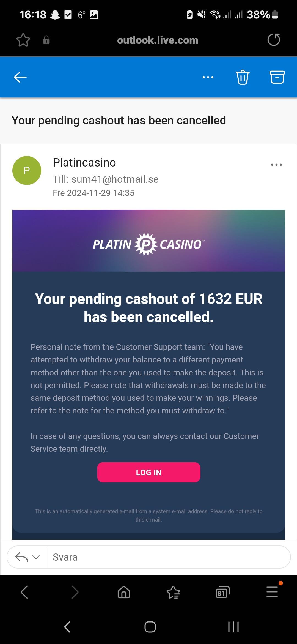Open the browser home page
Screen dimensions: 297x644
click(124, 592)
